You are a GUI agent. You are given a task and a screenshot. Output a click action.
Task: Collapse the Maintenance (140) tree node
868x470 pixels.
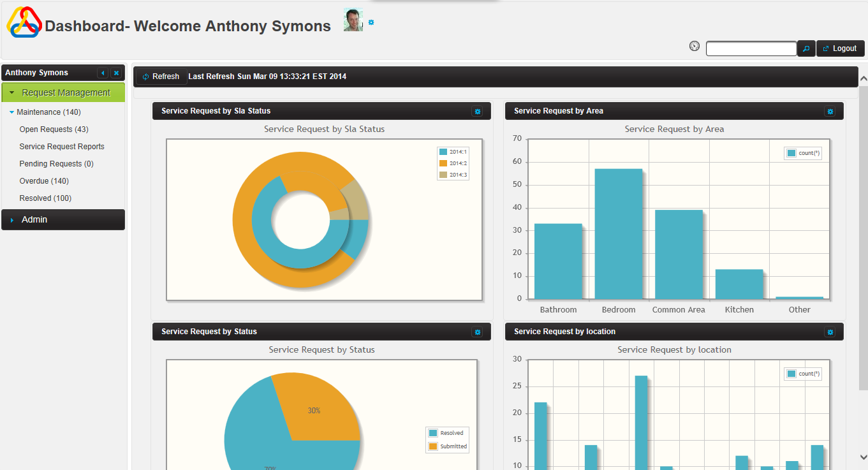click(12, 112)
